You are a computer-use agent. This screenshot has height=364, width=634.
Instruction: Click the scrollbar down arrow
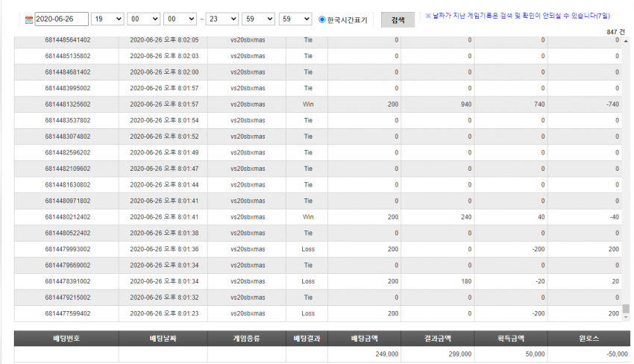coord(626,318)
